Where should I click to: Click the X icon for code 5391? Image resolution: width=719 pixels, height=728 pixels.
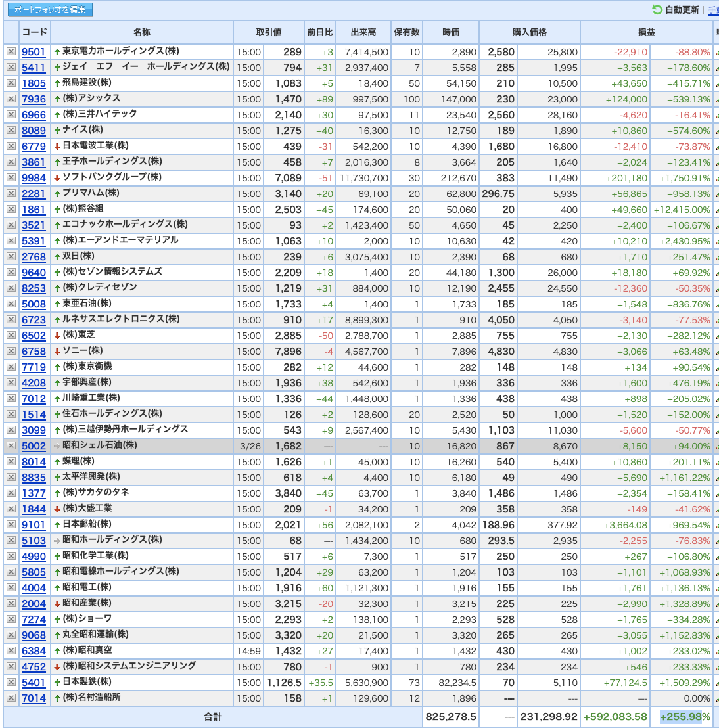tap(11, 241)
